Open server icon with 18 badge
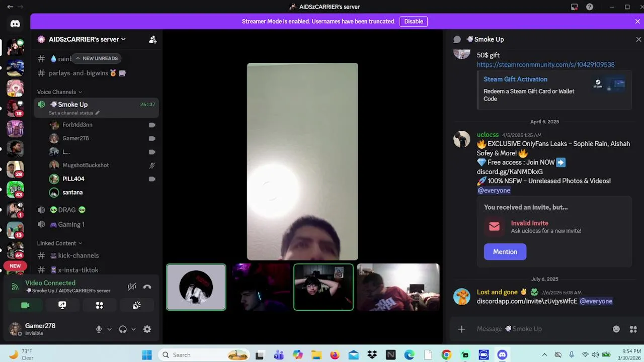644x362 pixels. coord(15,108)
